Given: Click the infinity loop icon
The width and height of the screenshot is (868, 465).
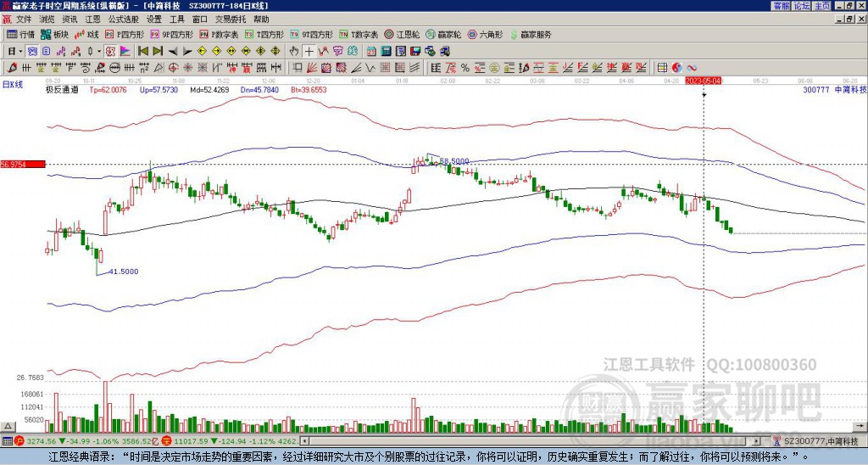Looking at the screenshot, I should tap(692, 68).
